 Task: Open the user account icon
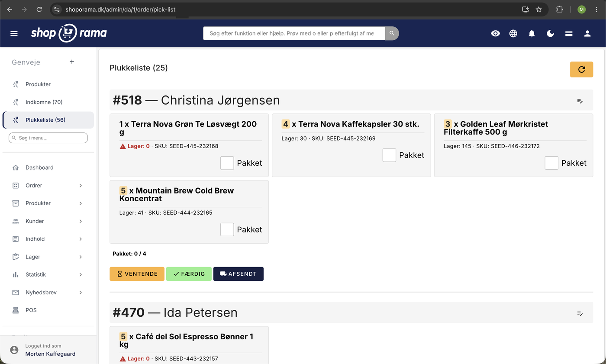tap(587, 33)
